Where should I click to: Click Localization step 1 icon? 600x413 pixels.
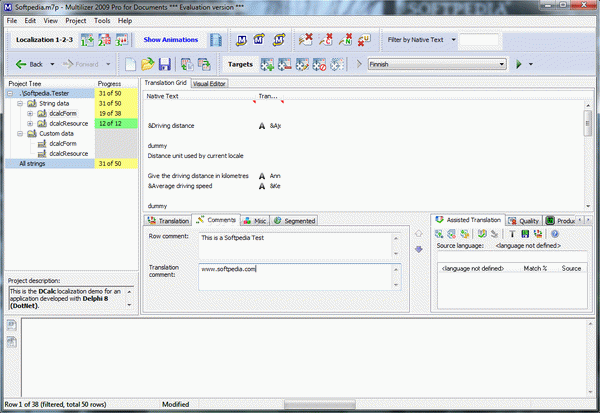87,40
